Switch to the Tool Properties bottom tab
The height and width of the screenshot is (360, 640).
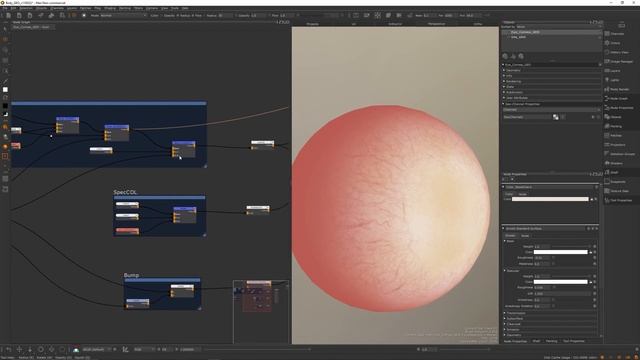pyautogui.click(x=573, y=341)
